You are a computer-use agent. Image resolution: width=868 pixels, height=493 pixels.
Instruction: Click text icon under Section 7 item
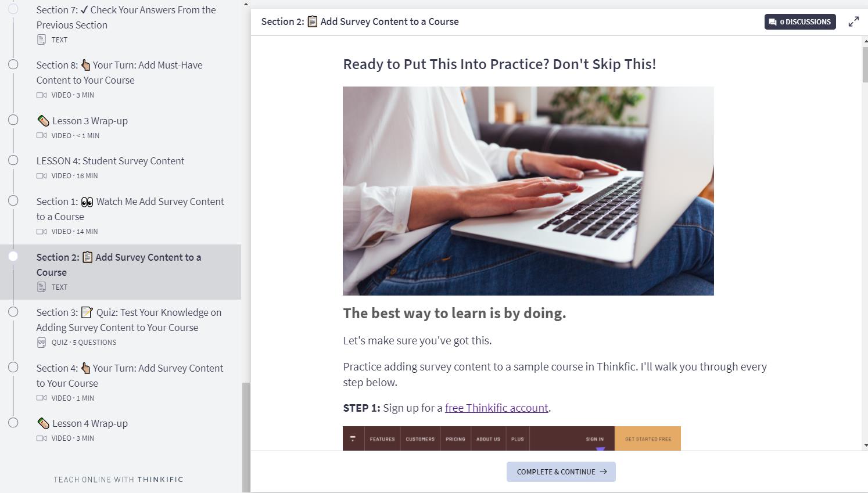pos(41,39)
